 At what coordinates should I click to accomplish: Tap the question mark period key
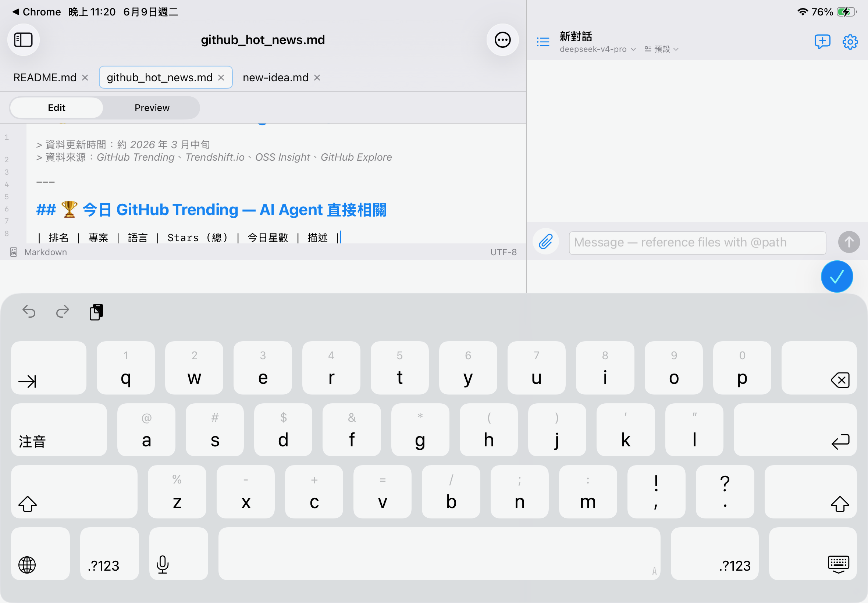[725, 492]
